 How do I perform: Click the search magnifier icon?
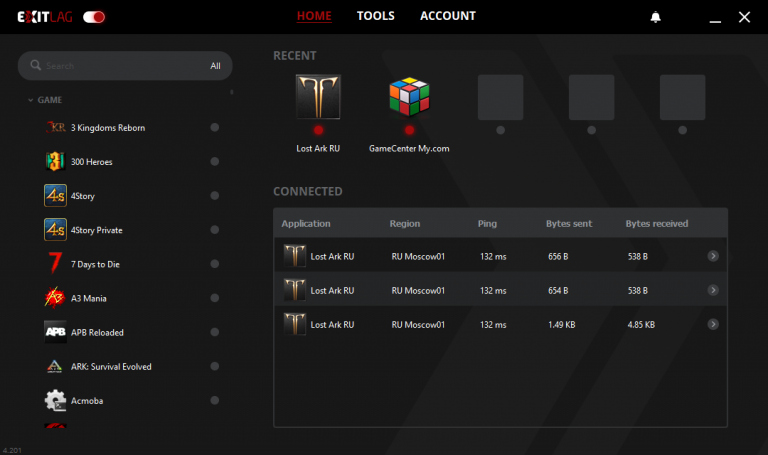[35, 65]
